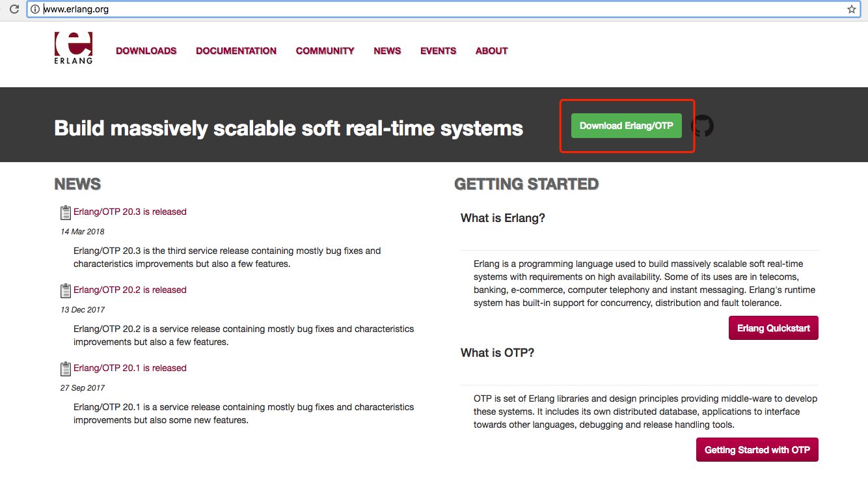Click the 13 Dec 2017 date
This screenshot has width=868, height=489.
[83, 310]
